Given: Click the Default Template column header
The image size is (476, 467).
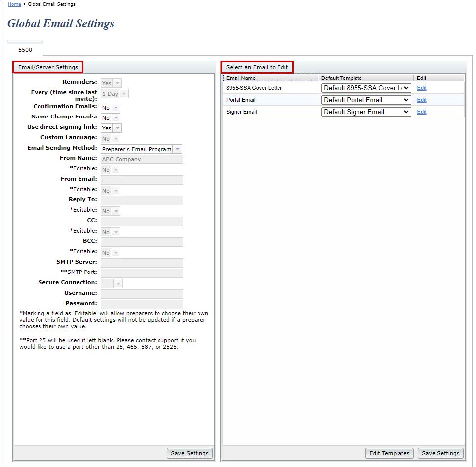Looking at the screenshot, I should point(366,78).
